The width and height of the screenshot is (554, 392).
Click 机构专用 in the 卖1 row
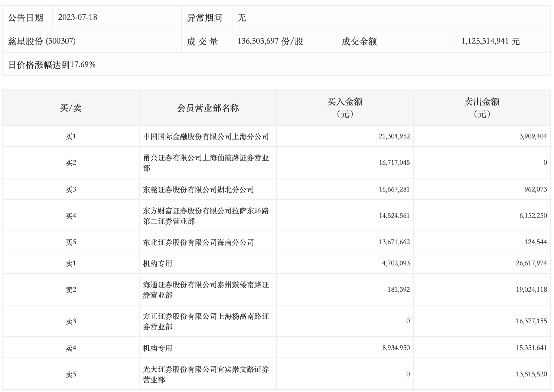(157, 264)
